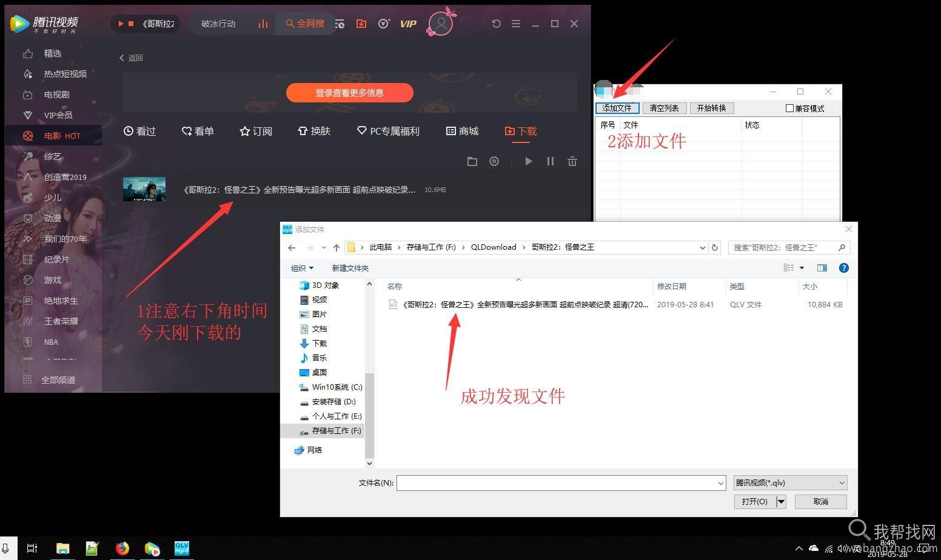The width and height of the screenshot is (941, 560).
Task: Open the recent locations dropdown arrow
Action: tap(324, 247)
